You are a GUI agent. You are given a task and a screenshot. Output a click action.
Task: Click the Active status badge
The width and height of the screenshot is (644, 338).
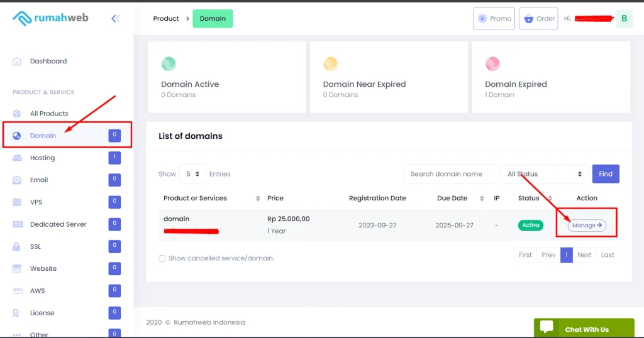point(531,225)
